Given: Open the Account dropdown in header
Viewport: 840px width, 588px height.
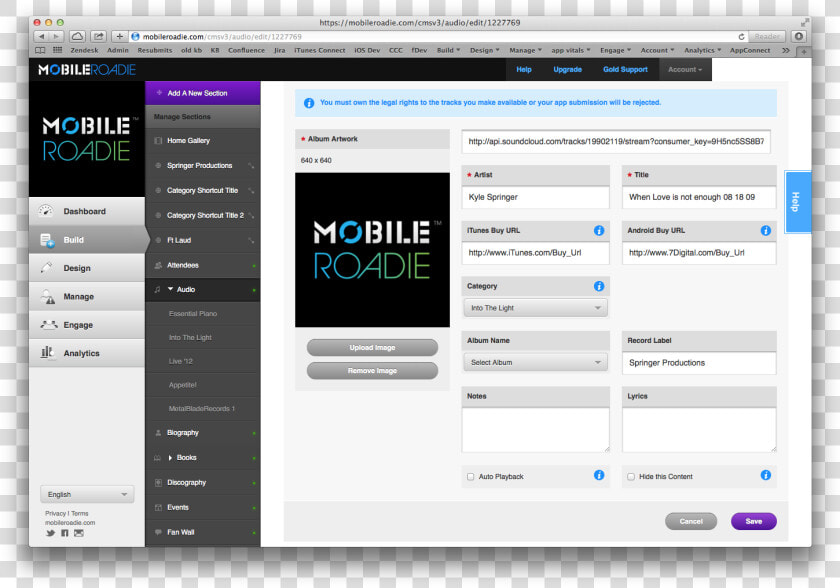Looking at the screenshot, I should coord(685,70).
